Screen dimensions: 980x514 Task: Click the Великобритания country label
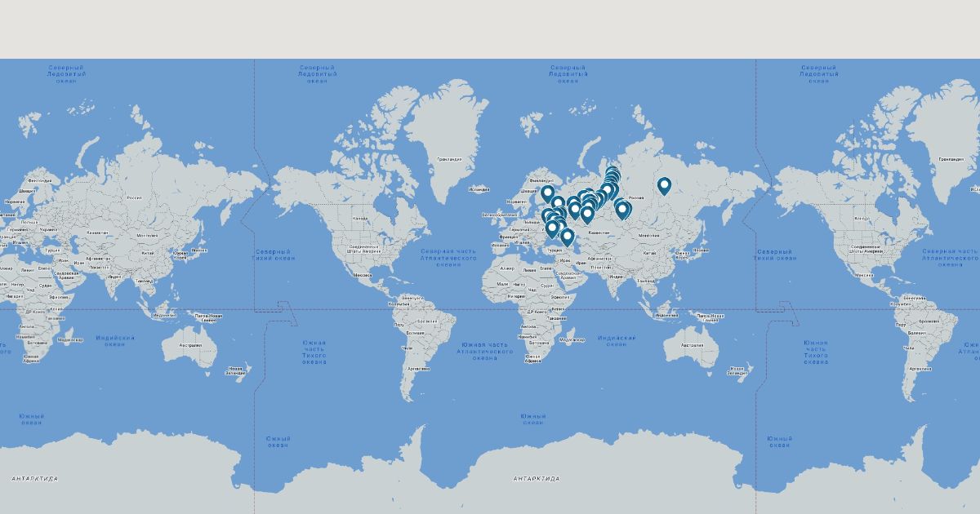click(498, 215)
